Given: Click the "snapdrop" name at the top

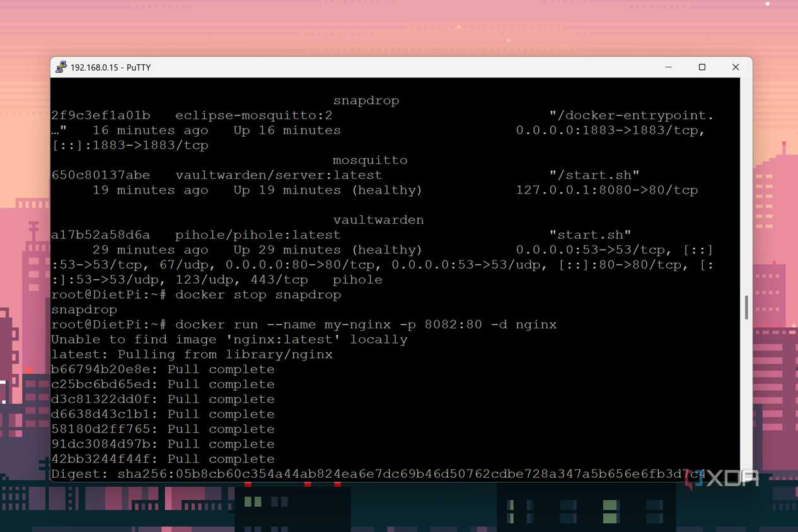Looking at the screenshot, I should pos(366,101).
